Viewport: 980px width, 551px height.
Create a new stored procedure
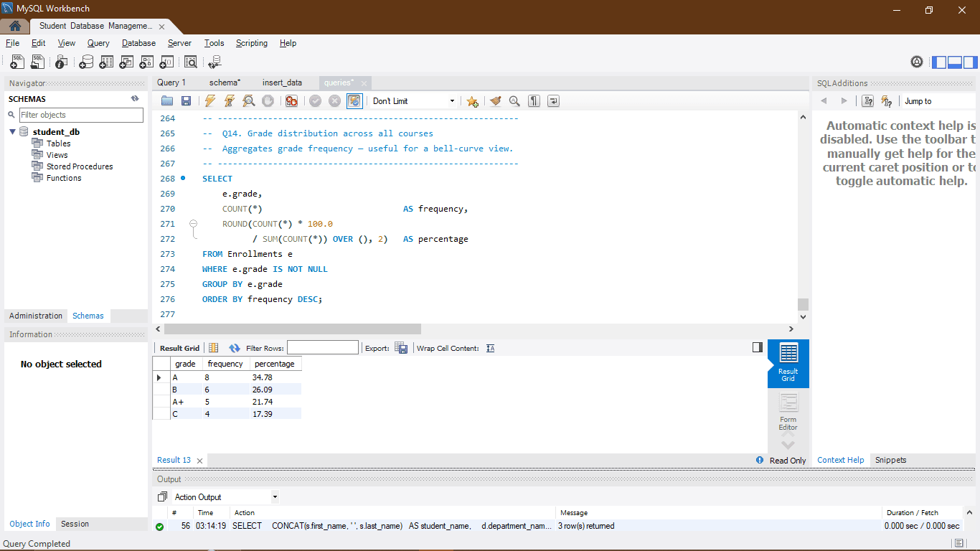[x=146, y=62]
